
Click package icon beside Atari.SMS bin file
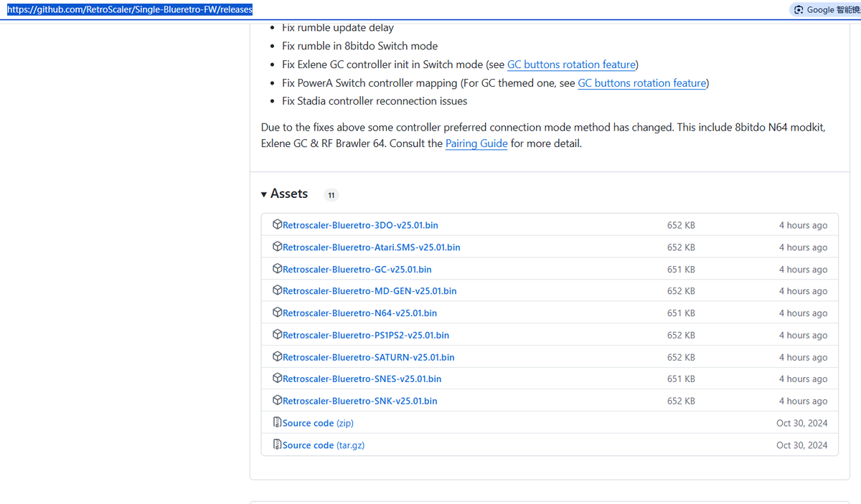coord(277,247)
